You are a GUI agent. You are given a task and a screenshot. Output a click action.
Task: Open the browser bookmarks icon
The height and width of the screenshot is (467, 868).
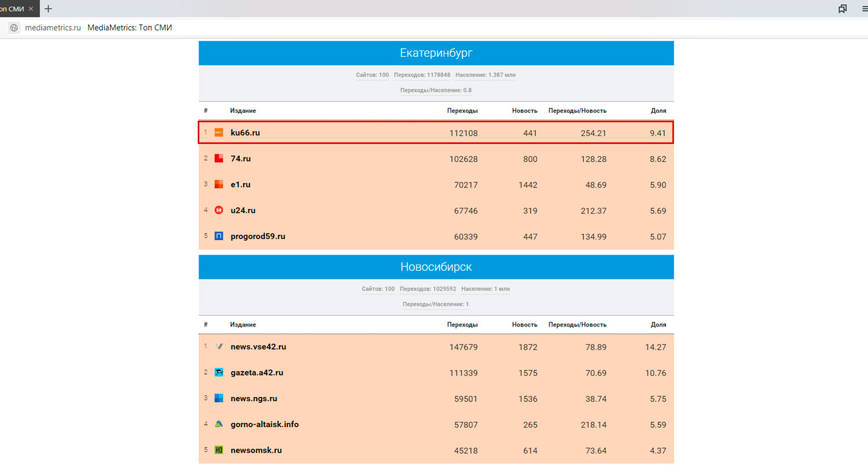coord(843,9)
